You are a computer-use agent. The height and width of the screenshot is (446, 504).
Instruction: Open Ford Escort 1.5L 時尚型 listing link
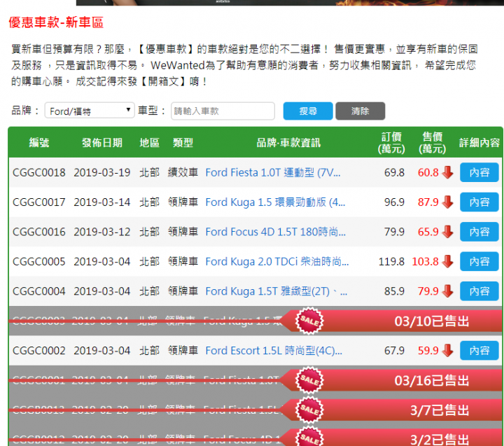coord(274,351)
